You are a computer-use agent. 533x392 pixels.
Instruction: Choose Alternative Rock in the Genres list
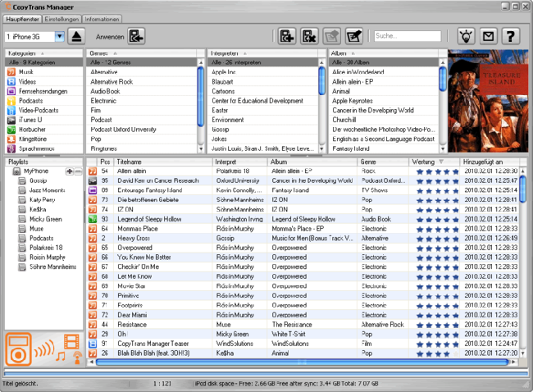click(112, 83)
